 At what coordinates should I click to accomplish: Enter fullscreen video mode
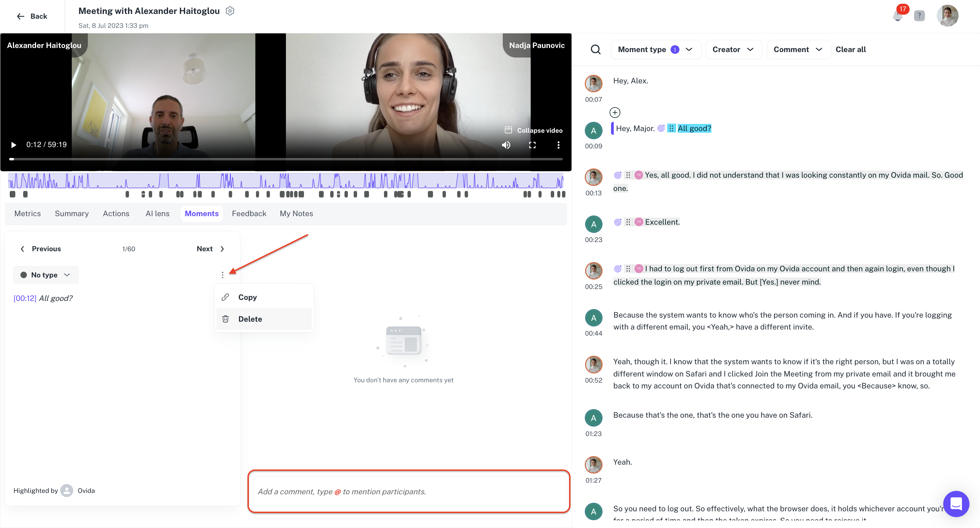pos(532,145)
